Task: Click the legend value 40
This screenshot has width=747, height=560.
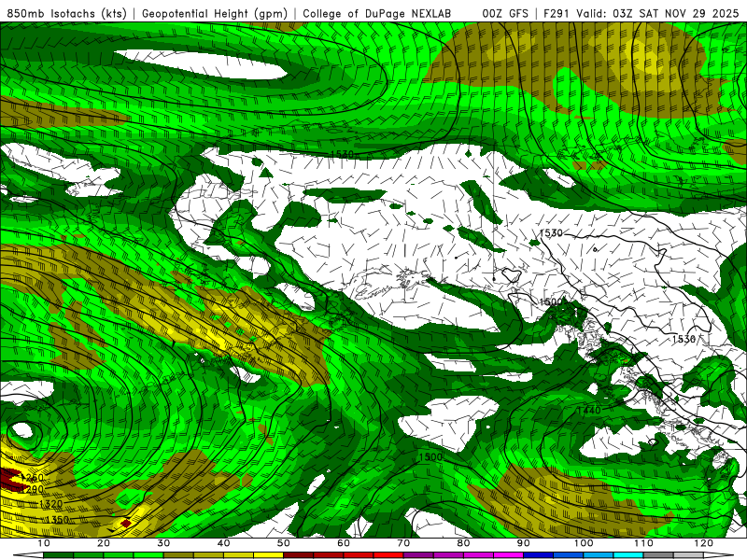Action: (x=223, y=543)
